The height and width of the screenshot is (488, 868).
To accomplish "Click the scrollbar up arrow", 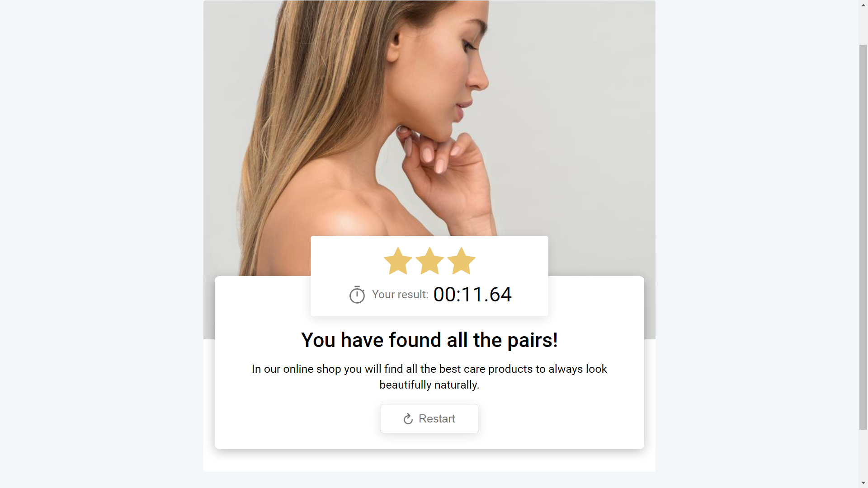I will pos(863,5).
